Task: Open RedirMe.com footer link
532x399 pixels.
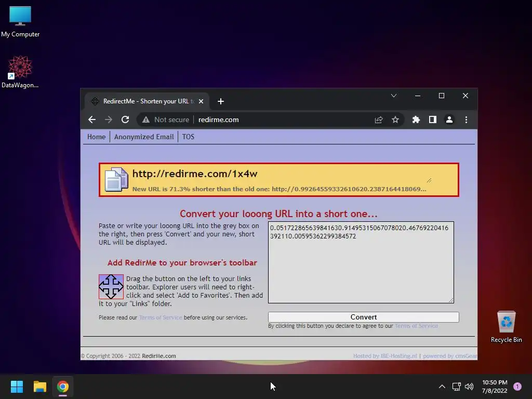Action: 159,356
